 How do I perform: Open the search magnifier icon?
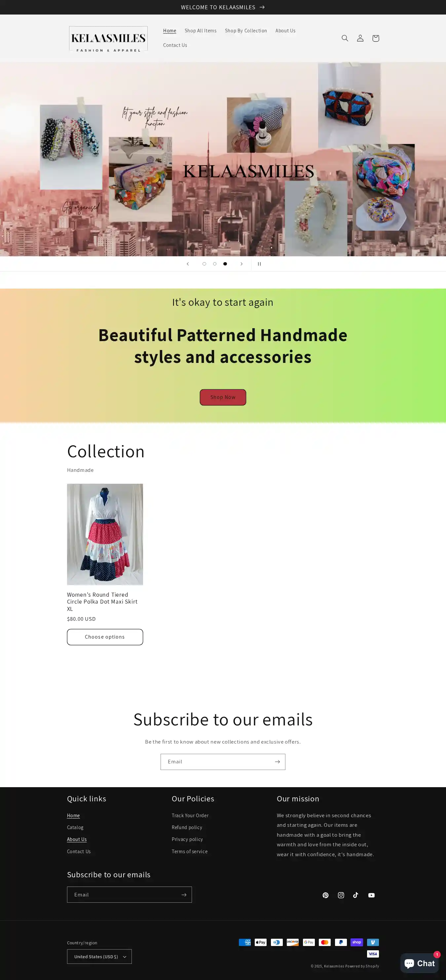point(345,38)
